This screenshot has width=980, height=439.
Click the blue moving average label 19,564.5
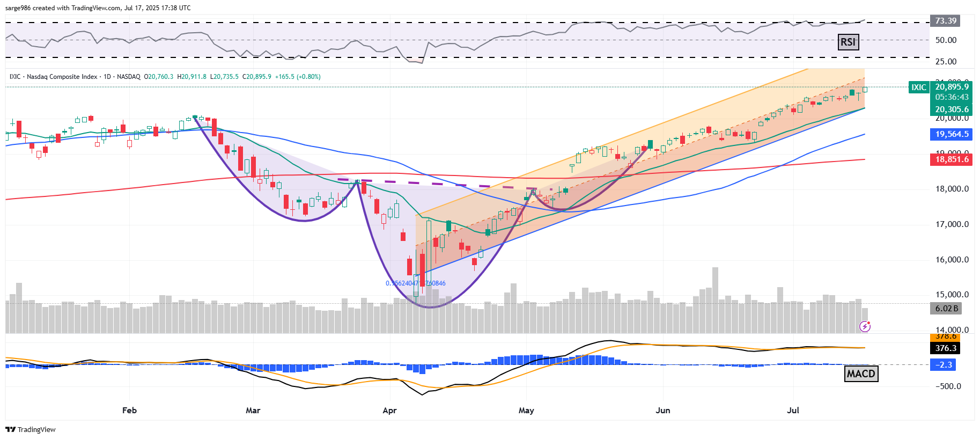coord(952,134)
